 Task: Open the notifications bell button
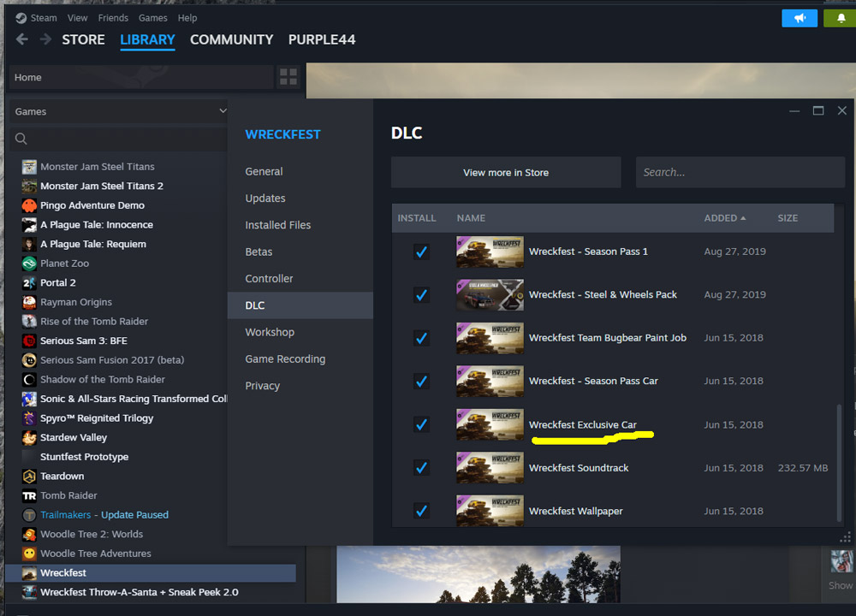tap(841, 18)
